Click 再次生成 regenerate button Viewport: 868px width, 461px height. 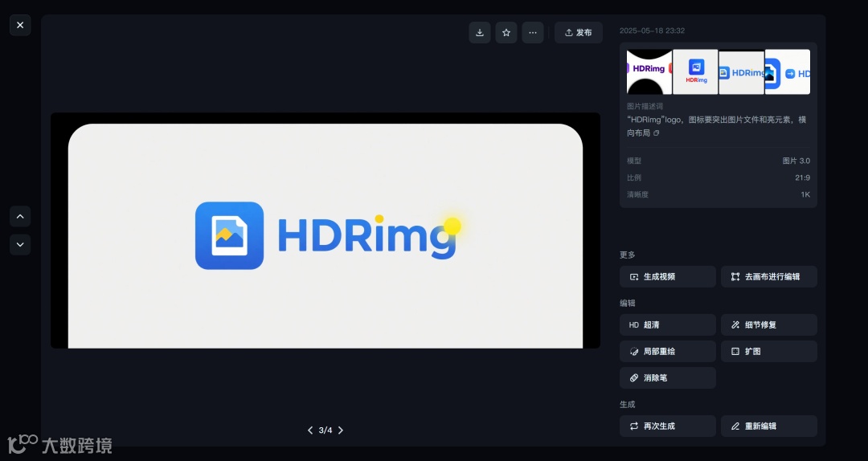click(668, 426)
